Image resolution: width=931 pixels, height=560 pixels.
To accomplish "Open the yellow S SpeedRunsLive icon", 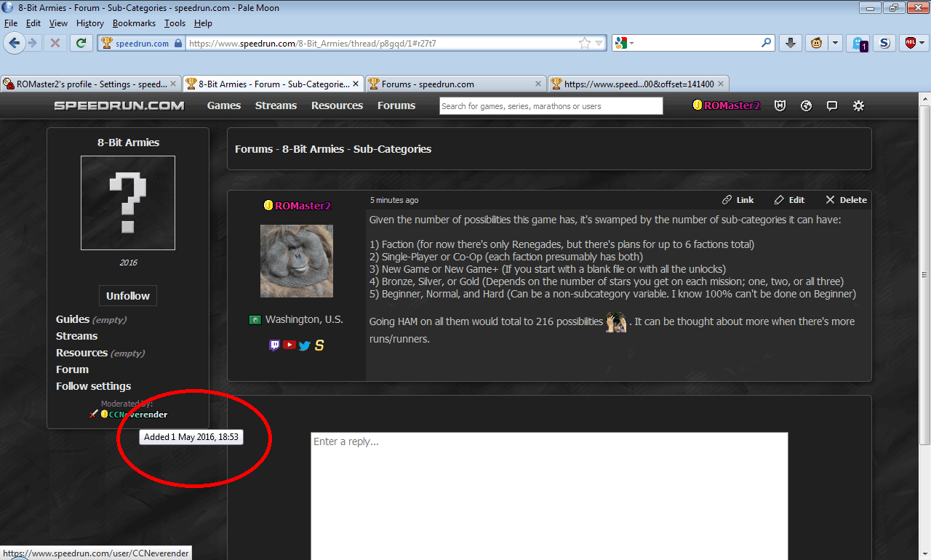I will coord(319,345).
